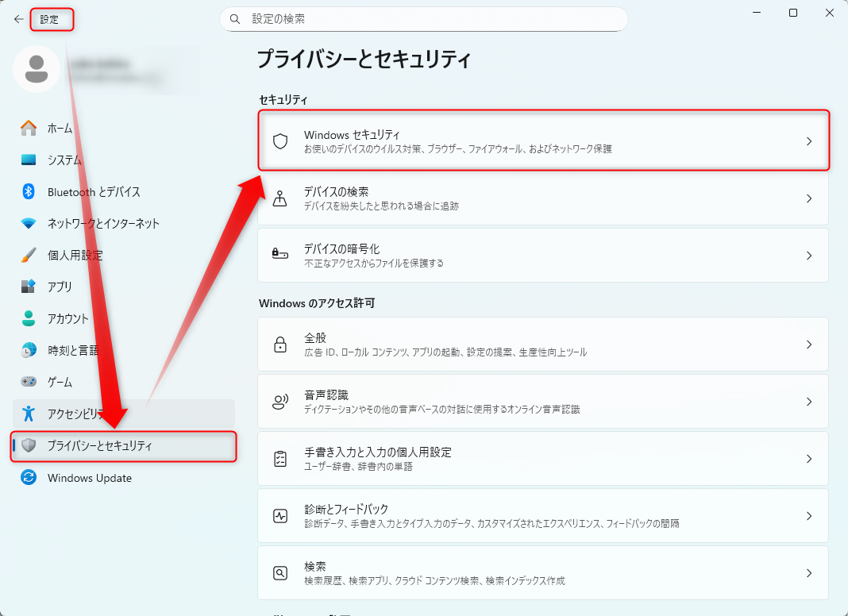Click the network Wi-Fi icon
The height and width of the screenshot is (616, 848).
[x=29, y=223]
